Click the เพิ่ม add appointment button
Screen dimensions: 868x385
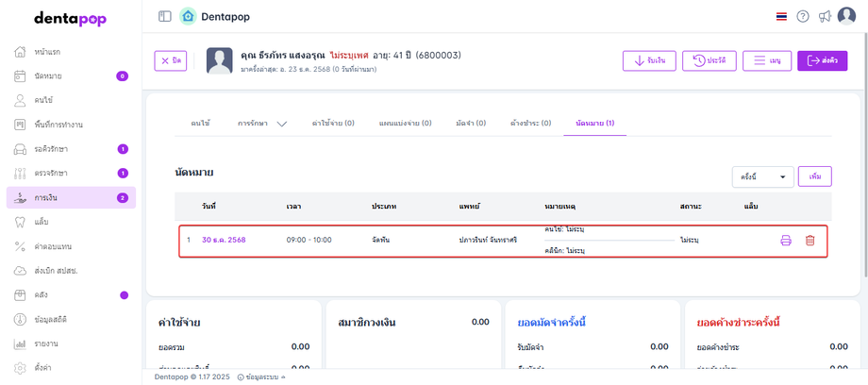(x=815, y=176)
